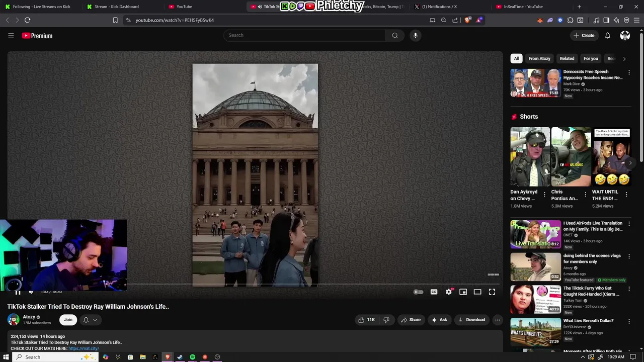Select the For you filter chip
The width and height of the screenshot is (644, 362).
[x=591, y=58]
